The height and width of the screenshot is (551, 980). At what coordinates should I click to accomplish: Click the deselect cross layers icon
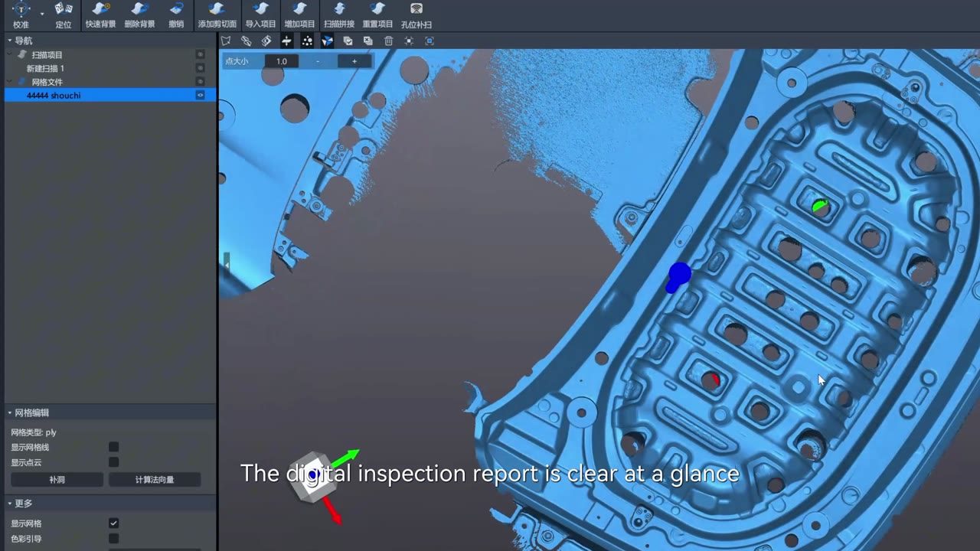point(368,41)
